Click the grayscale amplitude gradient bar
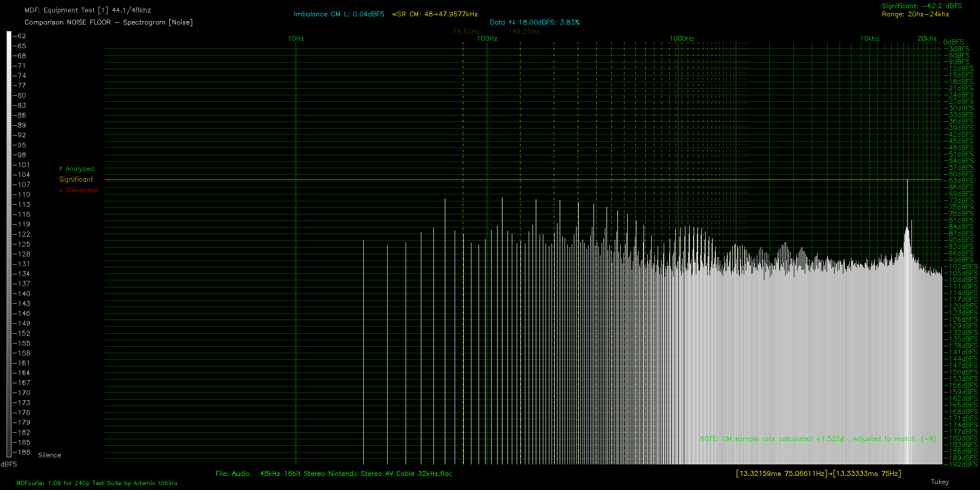980x490 pixels. (x=9, y=244)
